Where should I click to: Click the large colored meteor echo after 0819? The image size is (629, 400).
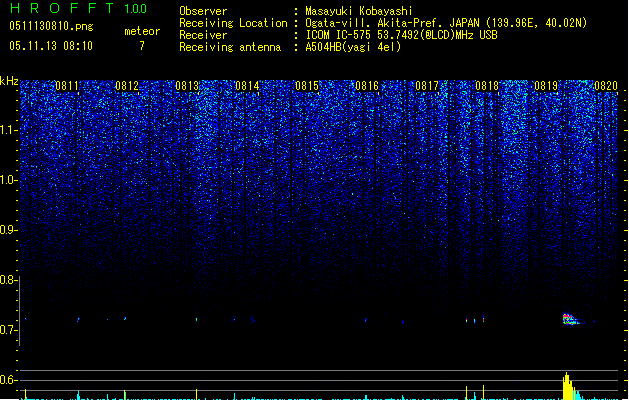coord(572,319)
